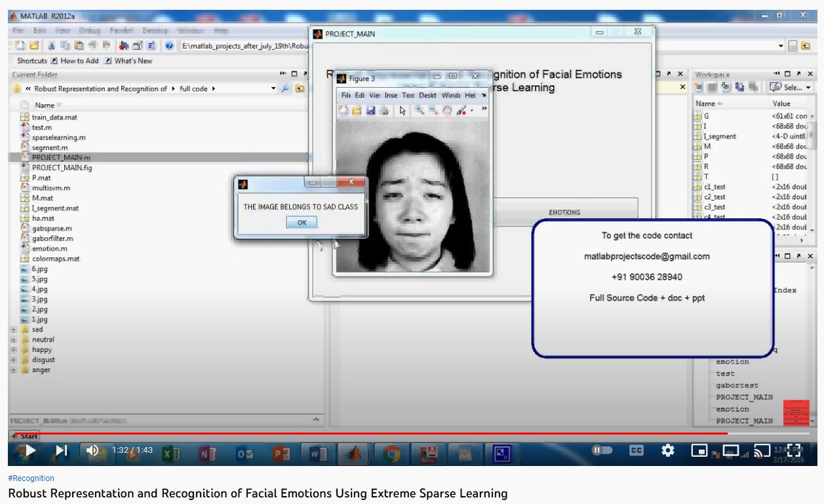
Task: Click New file icon in MATLAB toolbar
Action: click(20, 46)
